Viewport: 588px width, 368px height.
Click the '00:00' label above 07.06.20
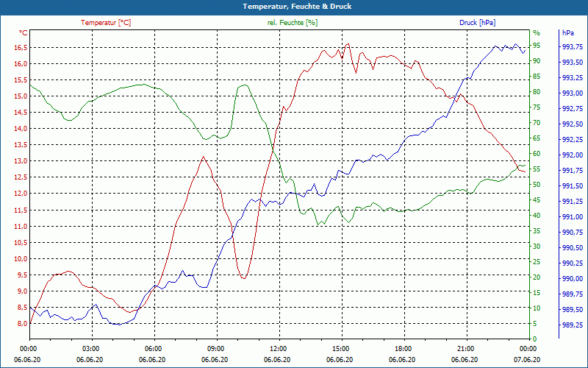tap(527, 348)
